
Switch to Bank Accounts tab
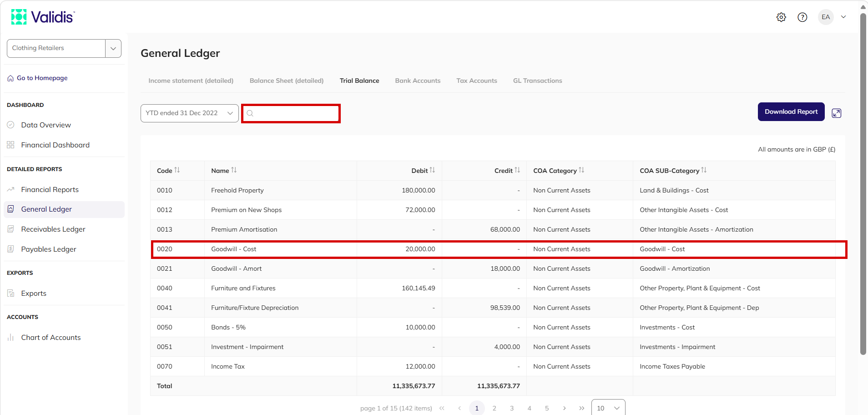(418, 81)
